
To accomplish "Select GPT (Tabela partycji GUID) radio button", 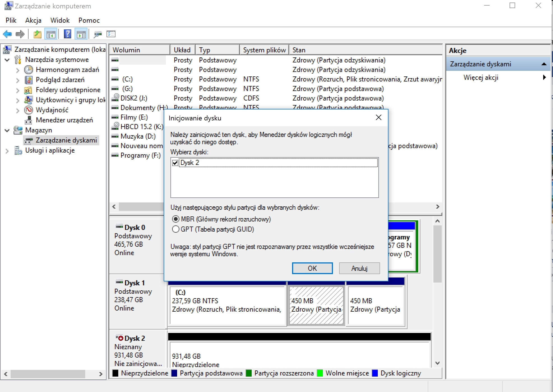I will (x=176, y=229).
